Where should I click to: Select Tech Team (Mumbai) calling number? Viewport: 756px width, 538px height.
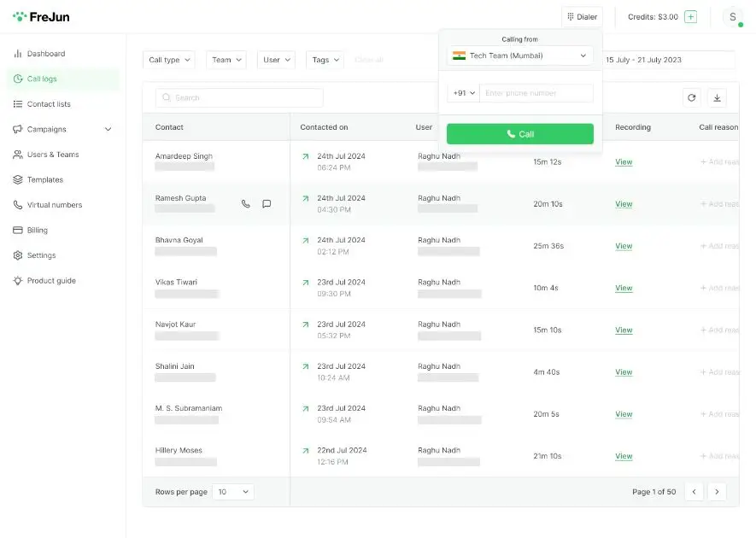[519, 56]
